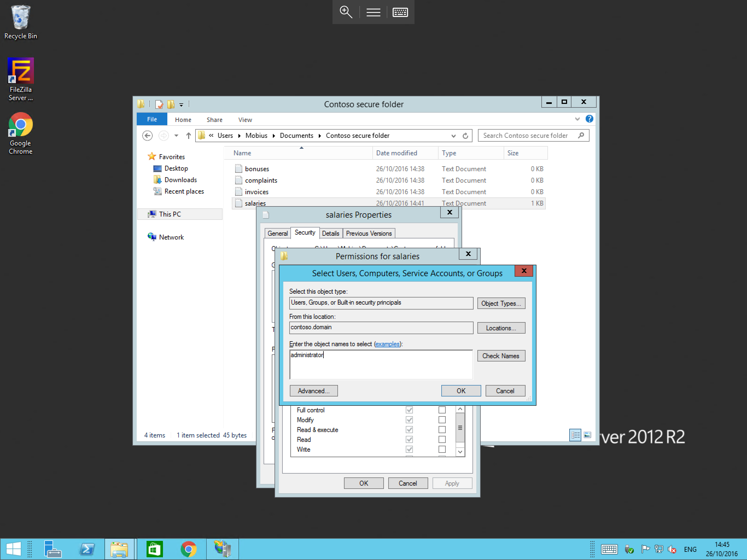Click the search magnifier in Explorer search box

[581, 135]
